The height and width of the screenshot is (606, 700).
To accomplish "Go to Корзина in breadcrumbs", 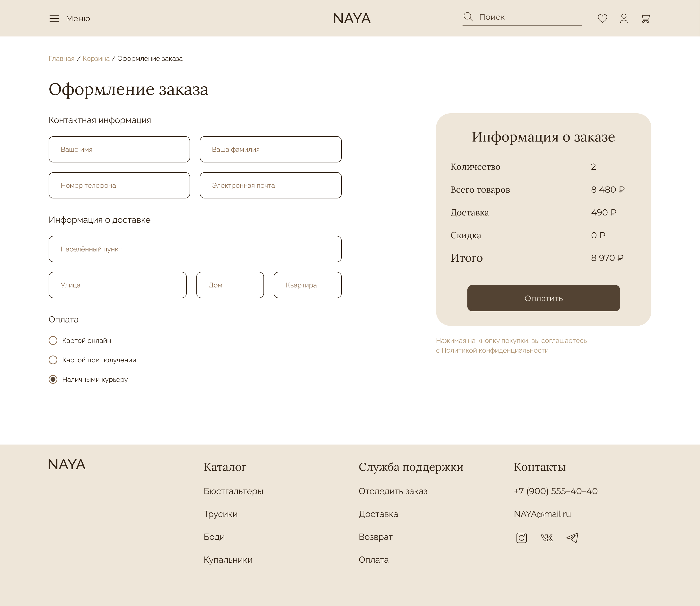I will (x=96, y=59).
